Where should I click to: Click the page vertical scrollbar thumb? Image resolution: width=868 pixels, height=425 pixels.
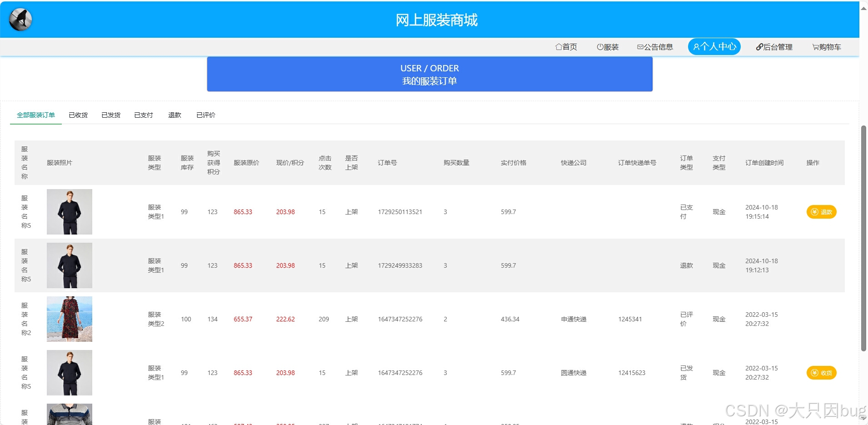click(863, 238)
